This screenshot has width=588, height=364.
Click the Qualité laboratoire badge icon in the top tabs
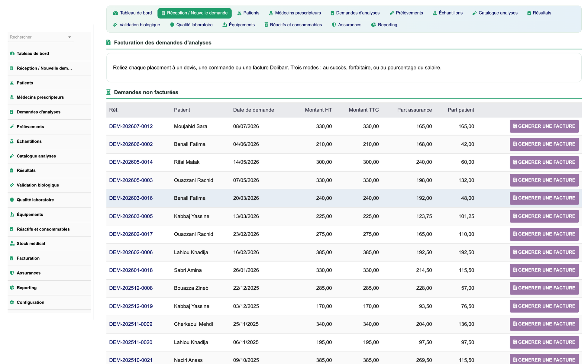click(x=172, y=25)
